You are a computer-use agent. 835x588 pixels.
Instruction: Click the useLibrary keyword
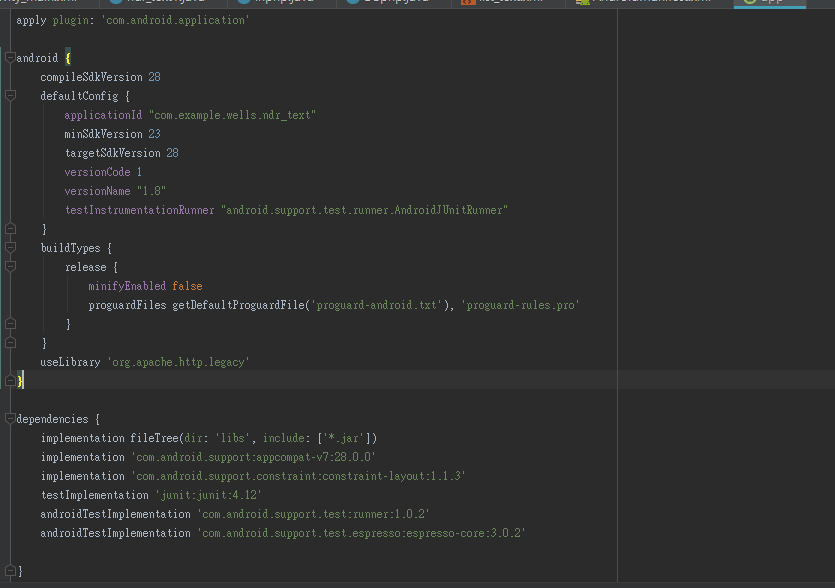pyautogui.click(x=70, y=362)
